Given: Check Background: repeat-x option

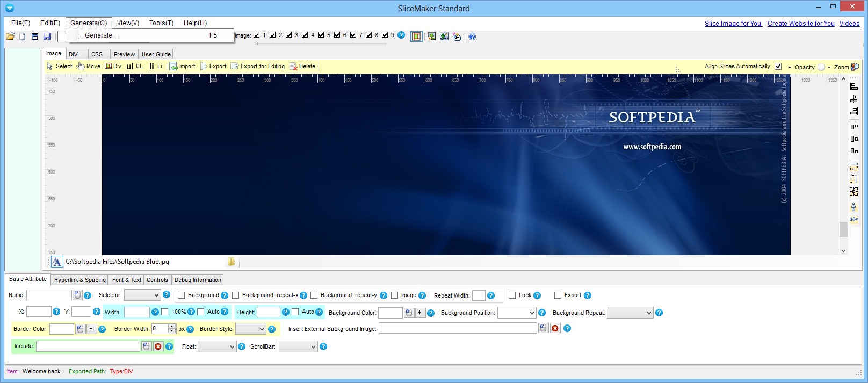Looking at the screenshot, I should tap(235, 295).
